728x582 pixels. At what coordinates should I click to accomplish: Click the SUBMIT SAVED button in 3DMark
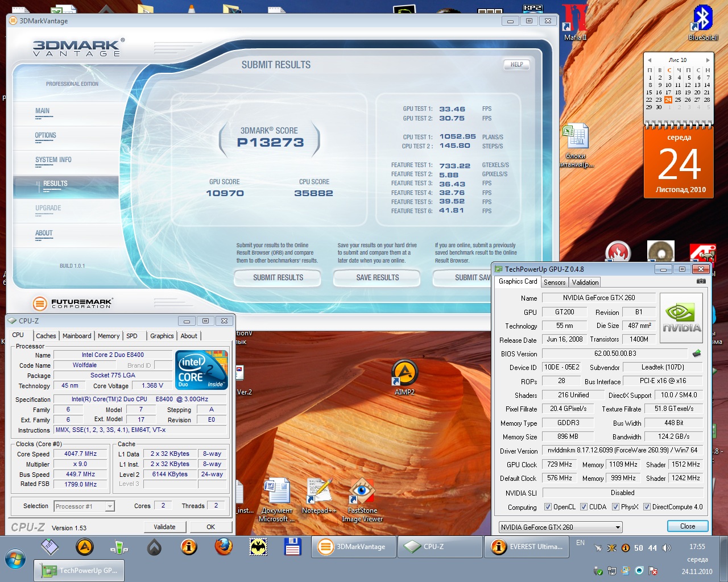462,277
